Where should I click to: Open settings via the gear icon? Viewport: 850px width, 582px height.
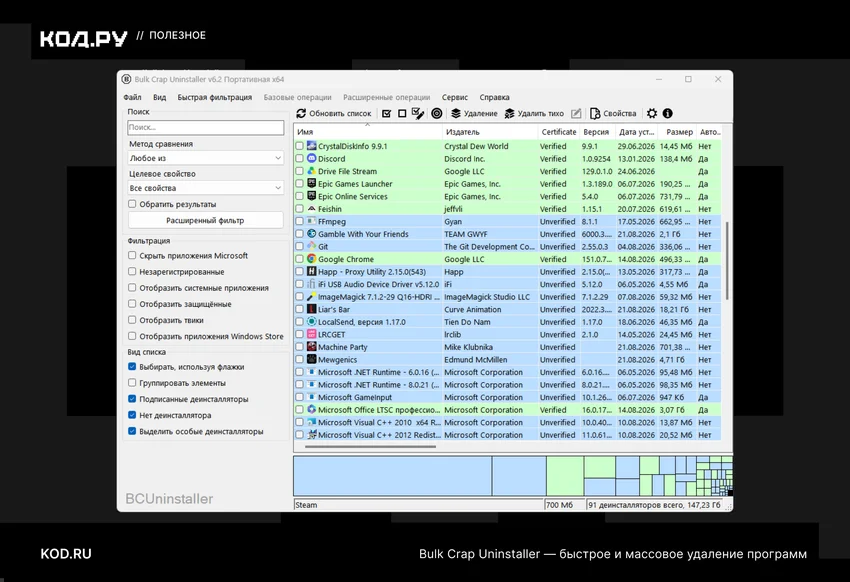point(652,113)
